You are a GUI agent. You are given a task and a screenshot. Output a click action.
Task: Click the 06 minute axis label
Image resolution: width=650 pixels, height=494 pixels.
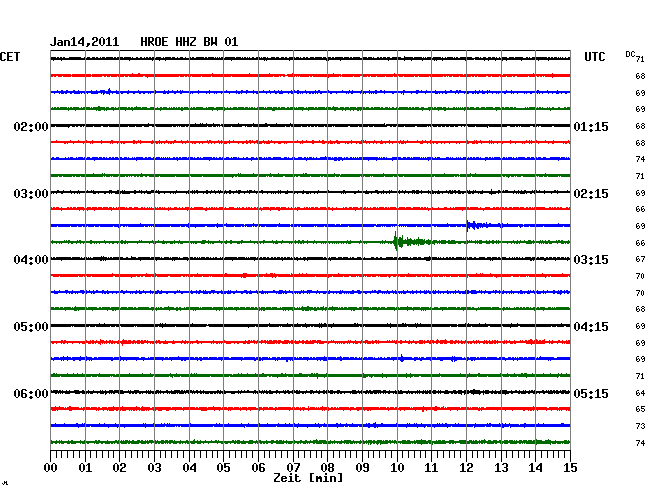click(x=258, y=468)
